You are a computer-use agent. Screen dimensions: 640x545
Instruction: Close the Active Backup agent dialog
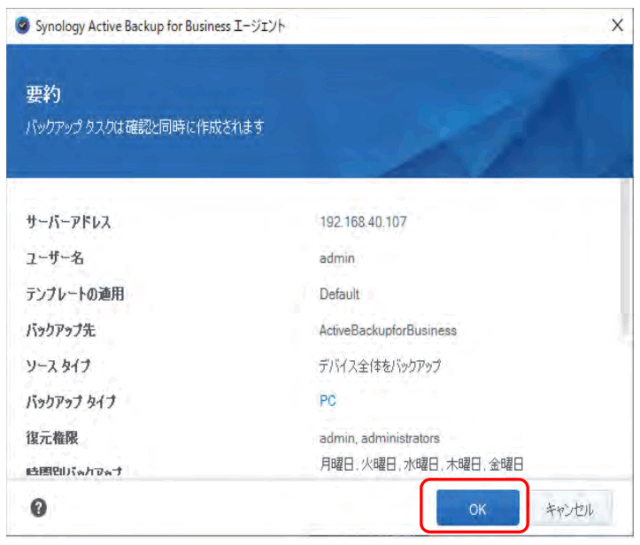617,25
